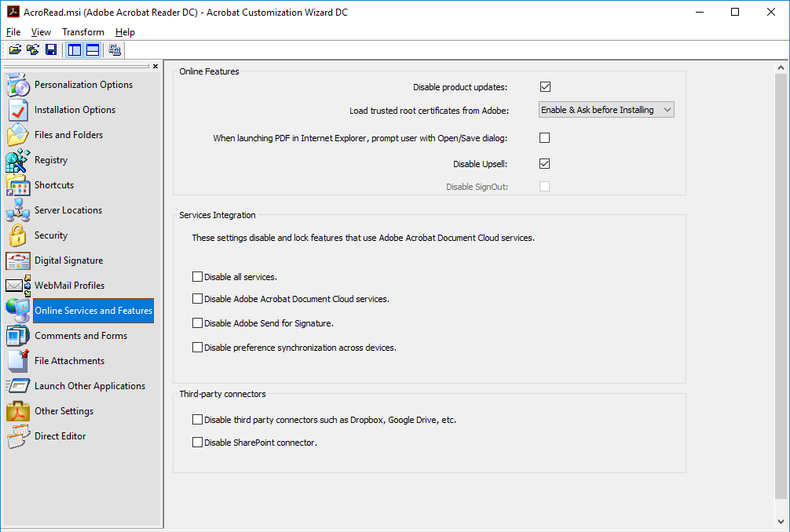The height and width of the screenshot is (532, 790).
Task: Click the networked computers toolbar icon
Action: (x=115, y=50)
